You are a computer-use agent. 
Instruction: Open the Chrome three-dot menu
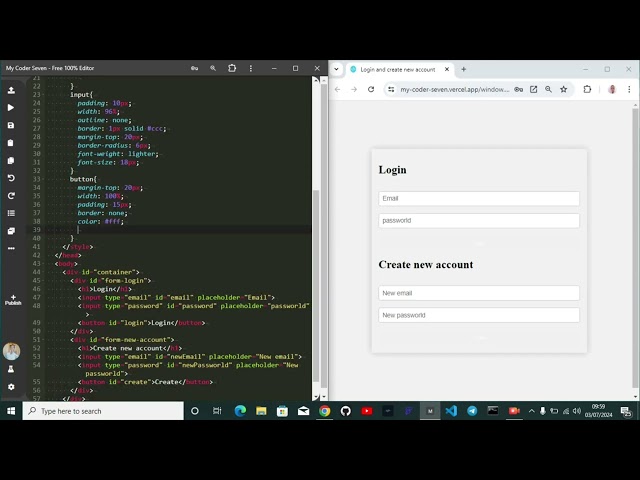(x=630, y=89)
